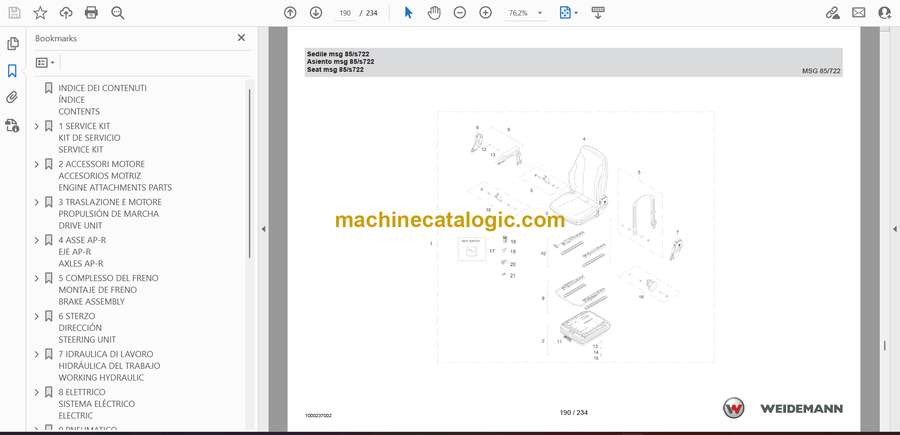900x435 pixels.
Task: Click the share link icon
Action: (832, 13)
